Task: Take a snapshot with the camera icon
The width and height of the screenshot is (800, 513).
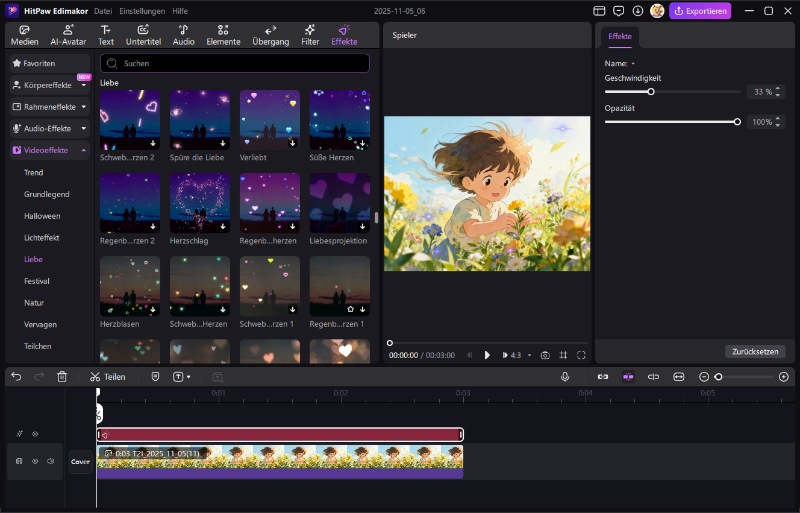Action: coord(545,355)
